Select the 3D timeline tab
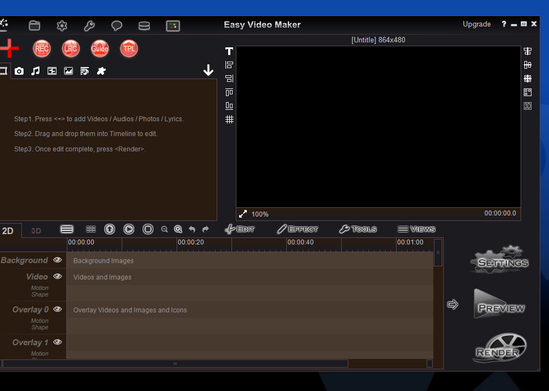Viewport: 549px width, 391px height. click(x=36, y=231)
